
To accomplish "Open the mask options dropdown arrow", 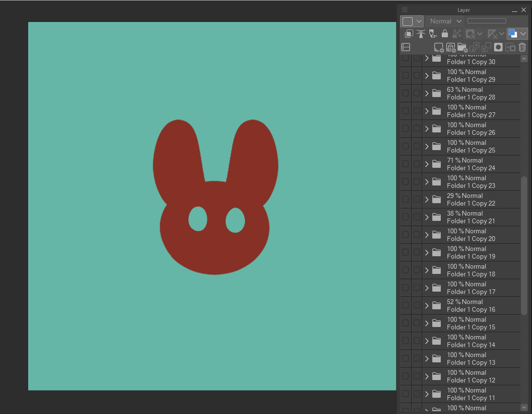I will coord(480,33).
